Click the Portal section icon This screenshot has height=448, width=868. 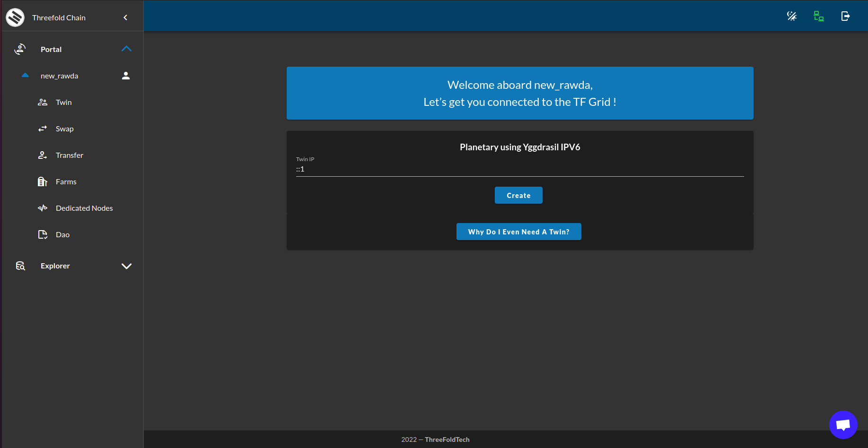pyautogui.click(x=20, y=49)
